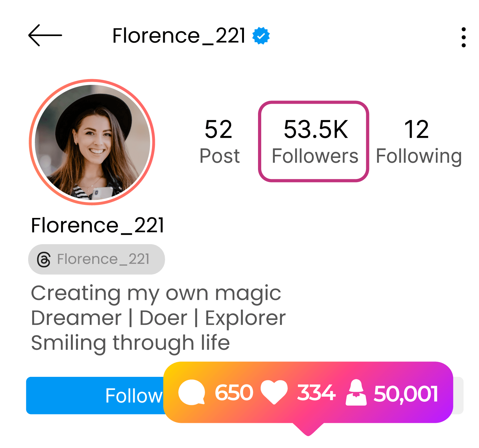479x448 pixels.
Task: Click the display name below the avatar
Action: coord(97,225)
